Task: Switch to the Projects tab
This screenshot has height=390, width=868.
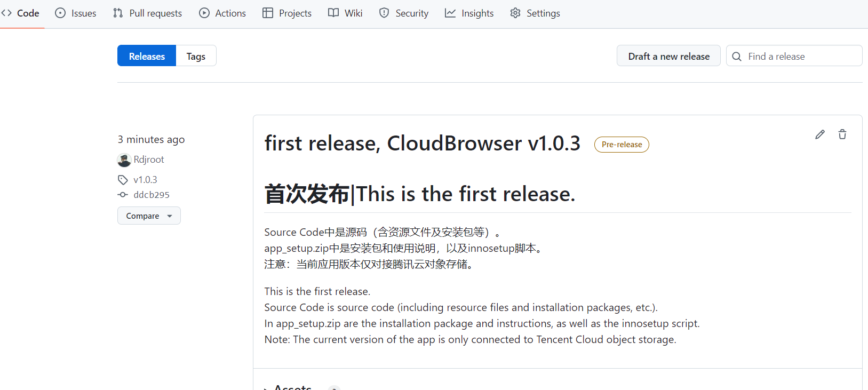Action: pyautogui.click(x=287, y=13)
